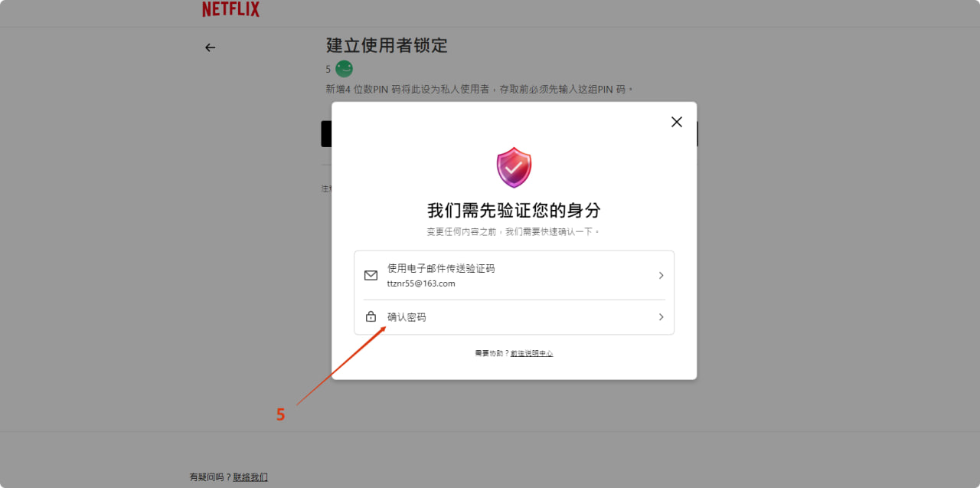Click the ttznr55@163.com email address
The image size is (980, 488).
tap(421, 283)
